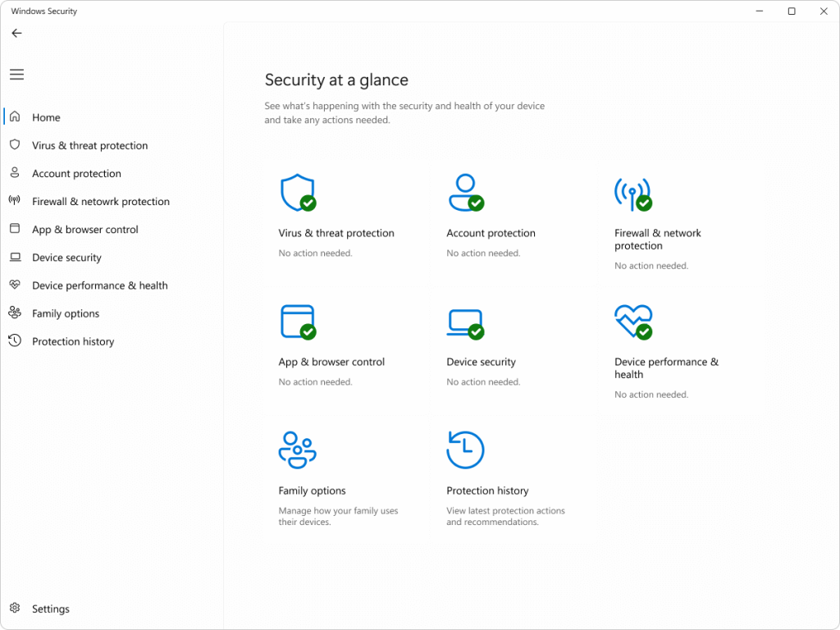Click Family options card title
The height and width of the screenshot is (630, 840).
coord(312,491)
